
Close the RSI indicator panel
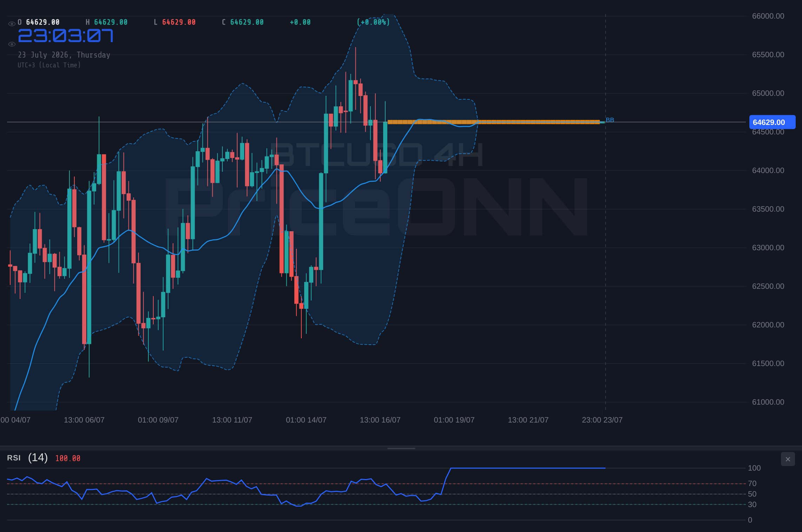(788, 459)
